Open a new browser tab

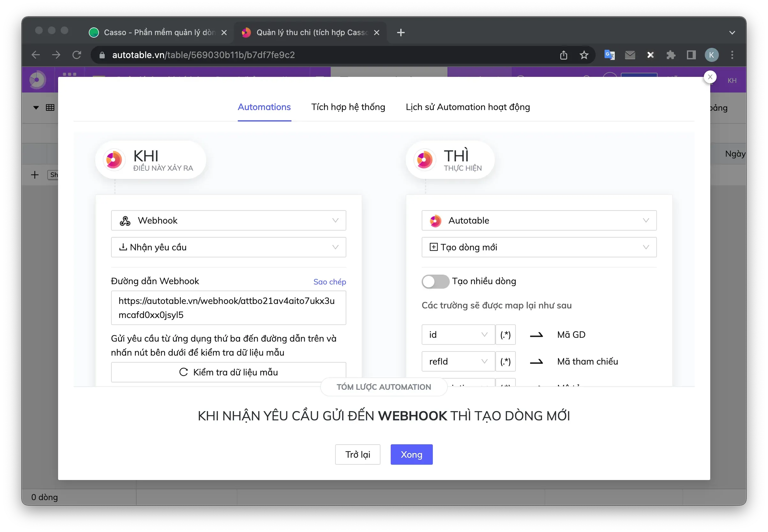(401, 33)
